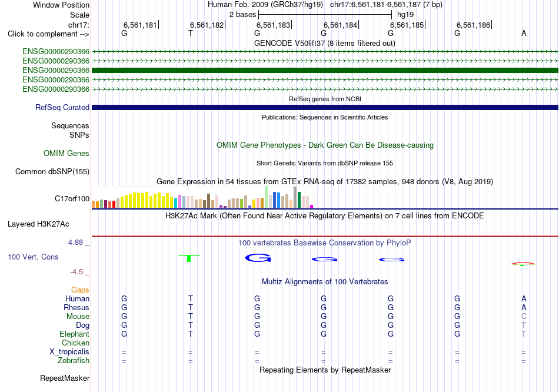
Task: Click the A in the Human alignment row
Action: [524, 298]
